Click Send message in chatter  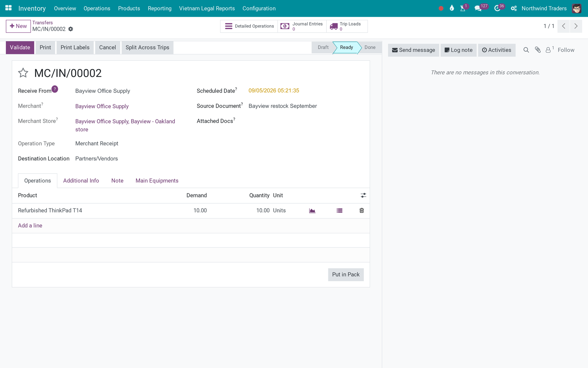click(413, 50)
